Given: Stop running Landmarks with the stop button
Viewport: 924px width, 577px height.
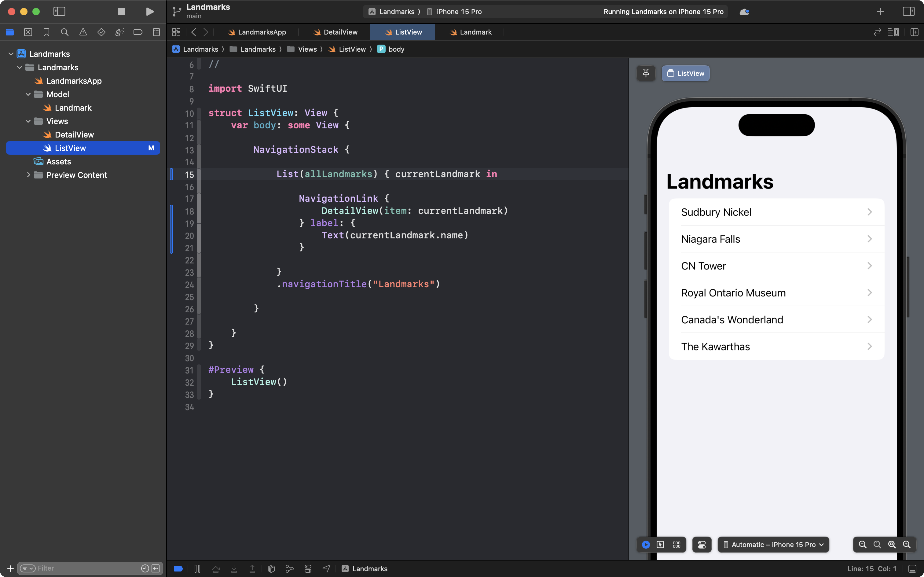Looking at the screenshot, I should point(121,11).
